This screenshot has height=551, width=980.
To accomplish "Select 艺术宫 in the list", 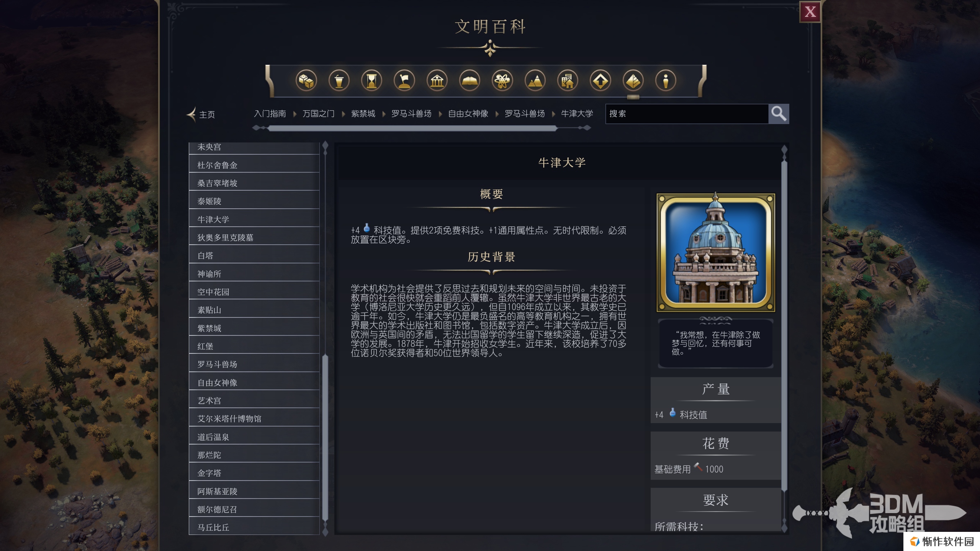I will [x=254, y=399].
